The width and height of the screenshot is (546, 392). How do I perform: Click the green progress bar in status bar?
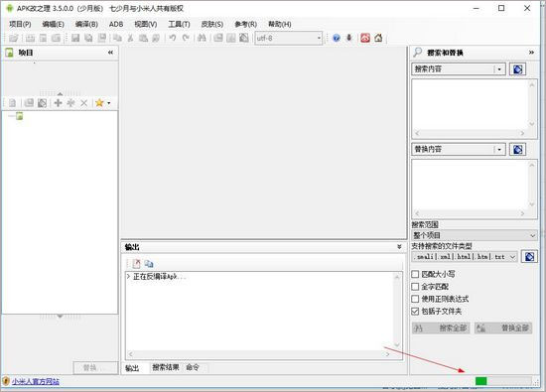pyautogui.click(x=503, y=381)
